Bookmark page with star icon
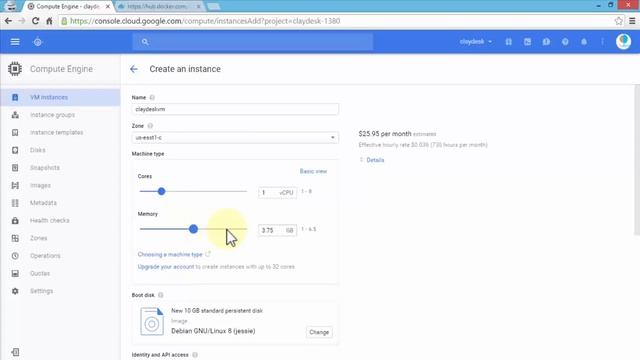The image size is (640, 360). point(618,21)
